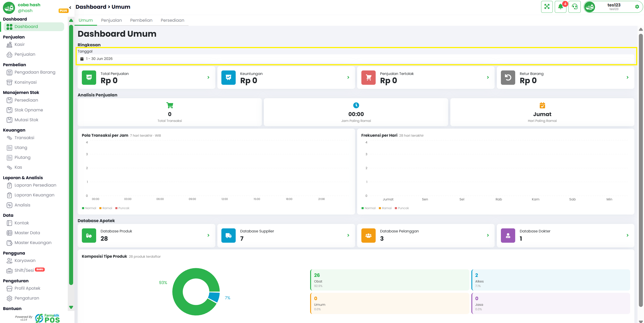The height and width of the screenshot is (323, 644).
Task: Click the Transaksi arrows icon
Action: click(x=9, y=138)
